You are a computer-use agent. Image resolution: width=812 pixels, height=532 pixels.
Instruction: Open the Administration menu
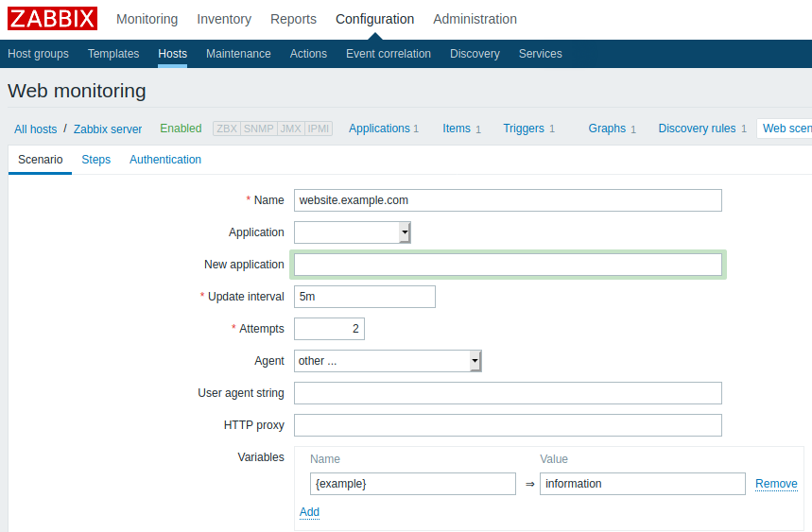click(475, 19)
